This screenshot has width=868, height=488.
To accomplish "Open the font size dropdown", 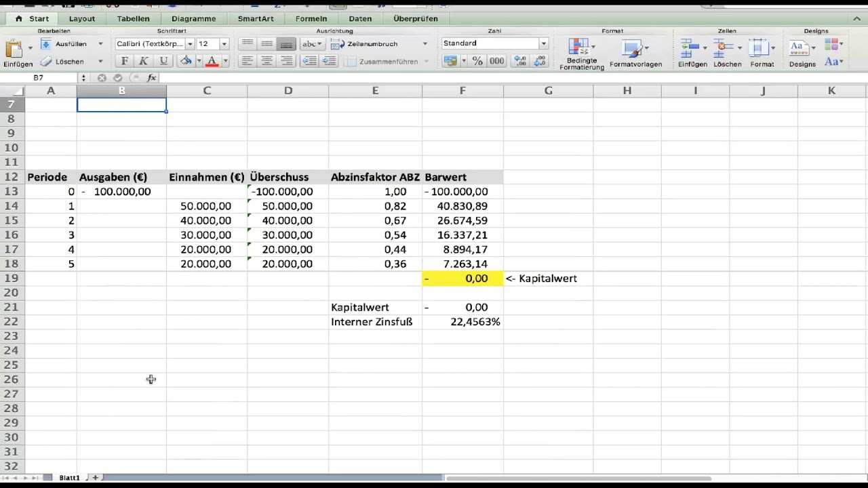I will point(224,43).
